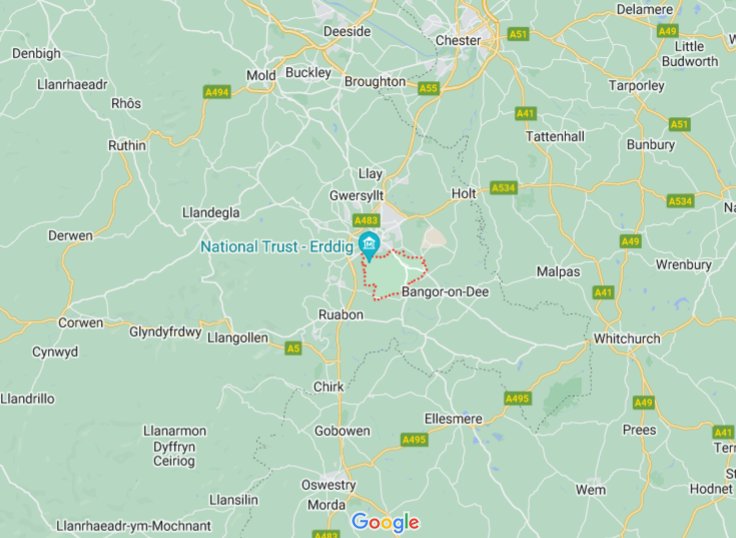Screen dimensions: 736x538
Task: Click the A494 road shield near Mold
Action: point(217,92)
